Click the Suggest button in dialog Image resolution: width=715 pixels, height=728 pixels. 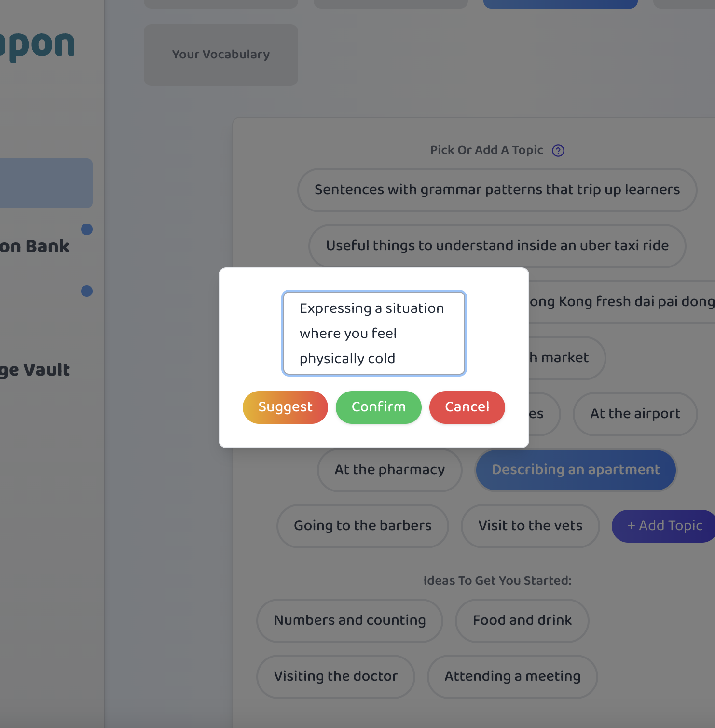[285, 407]
